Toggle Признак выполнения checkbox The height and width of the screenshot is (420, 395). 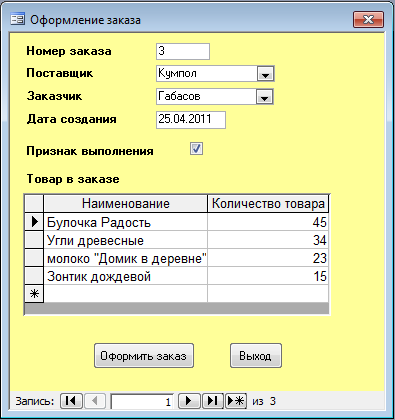point(196,148)
